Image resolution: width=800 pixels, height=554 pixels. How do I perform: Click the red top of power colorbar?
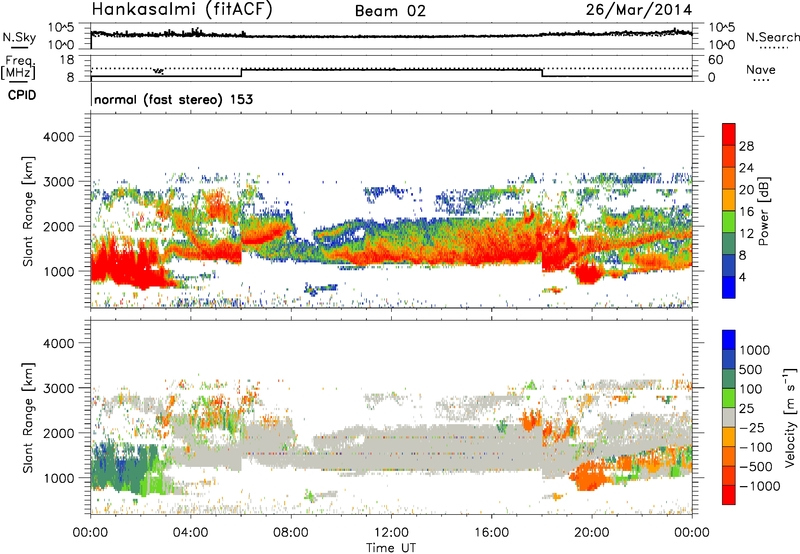(729, 135)
